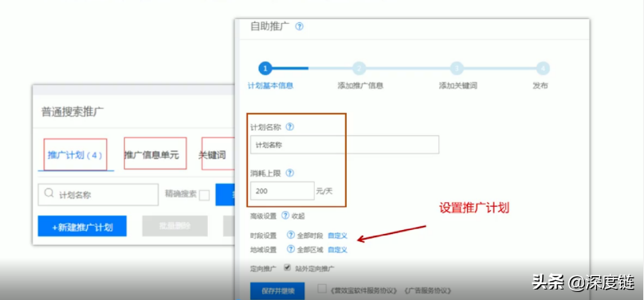Viewport: 644px width, 300px height.
Task: Open 自定义 link for 时段设置
Action: point(338,236)
